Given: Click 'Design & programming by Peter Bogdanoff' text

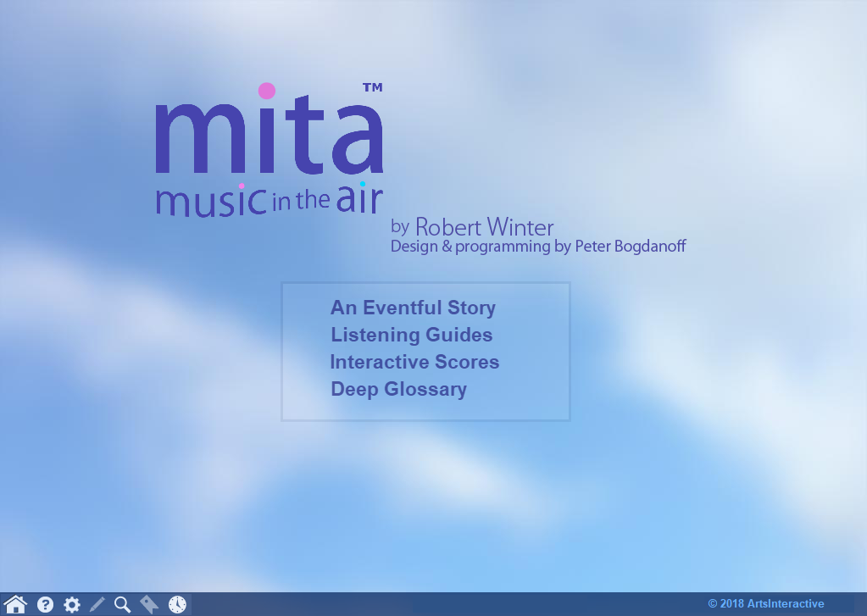Looking at the screenshot, I should pyautogui.click(x=538, y=246).
